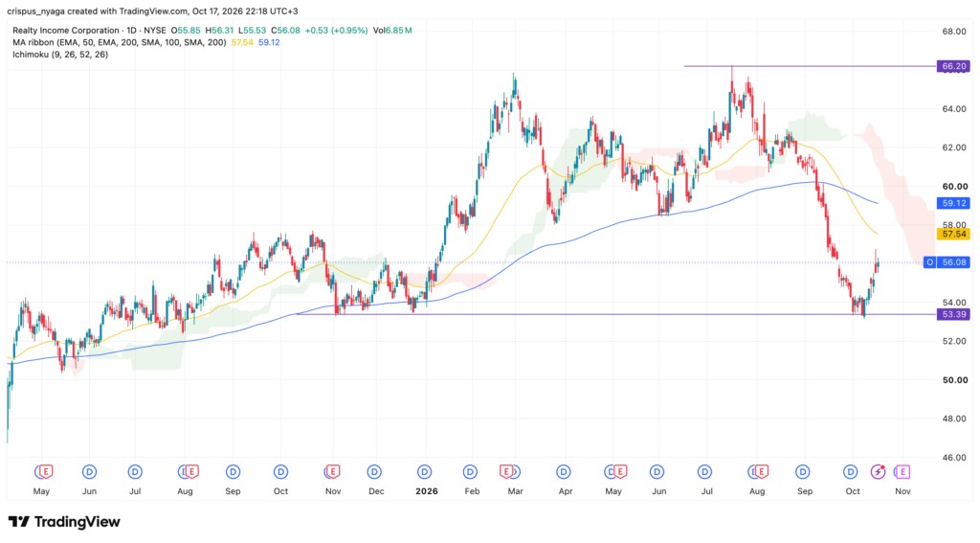This screenshot has height=543, width=980.
Task: Click the 64.00 price axis label
Action: [954, 109]
